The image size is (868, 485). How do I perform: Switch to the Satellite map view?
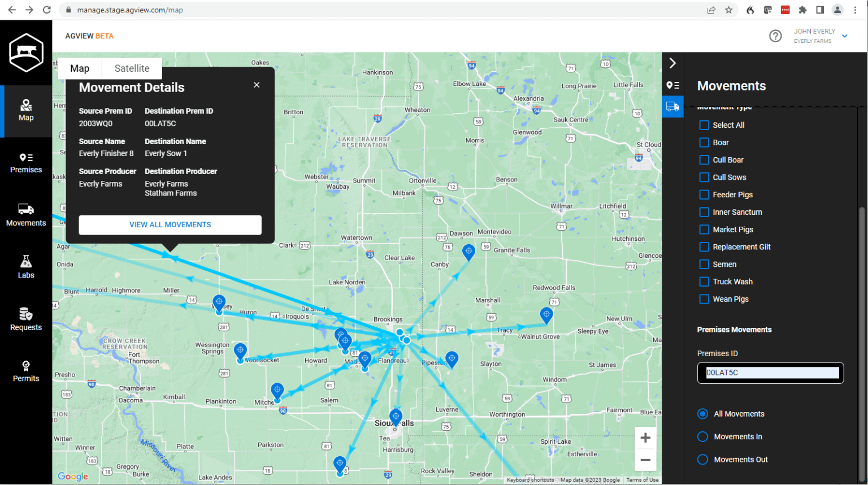pos(132,68)
